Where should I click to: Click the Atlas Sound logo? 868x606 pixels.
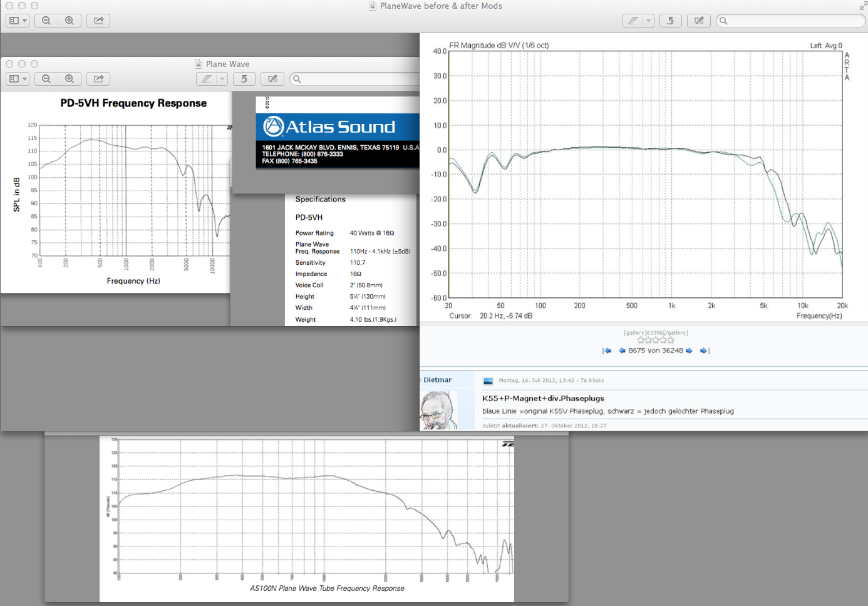[x=329, y=127]
